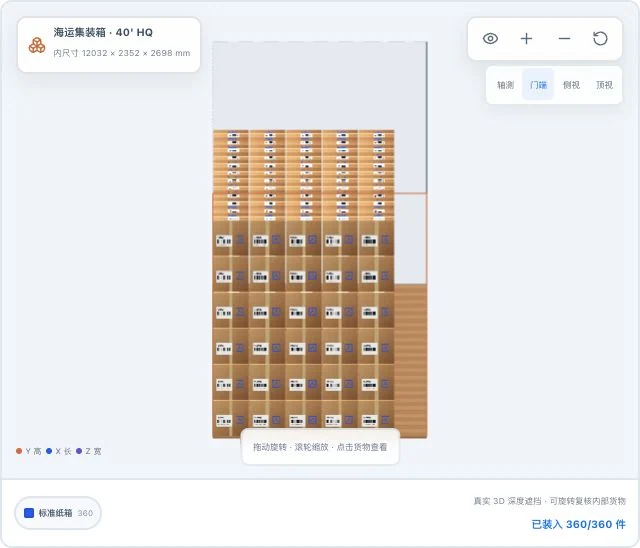The height and width of the screenshot is (548, 640).
Task: Click the 拖动旋转 · 滚轮缩放 hint bar
Action: (x=320, y=447)
